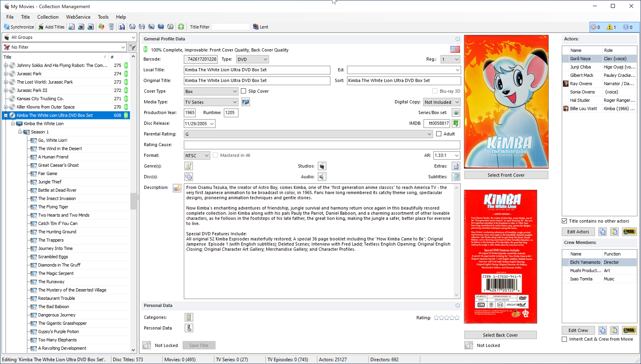Open the Studios editor icon
The width and height of the screenshot is (641, 364).
pyautogui.click(x=322, y=166)
